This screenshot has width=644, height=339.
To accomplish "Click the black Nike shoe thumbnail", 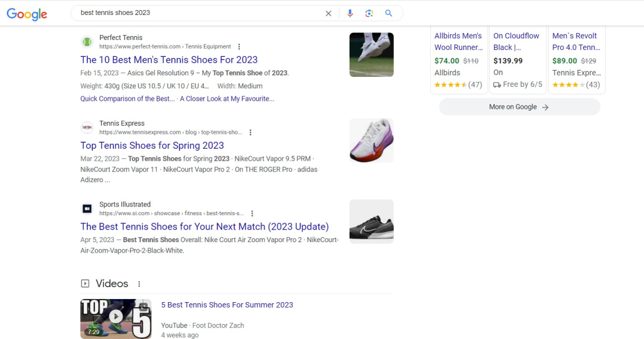I will point(371,221).
